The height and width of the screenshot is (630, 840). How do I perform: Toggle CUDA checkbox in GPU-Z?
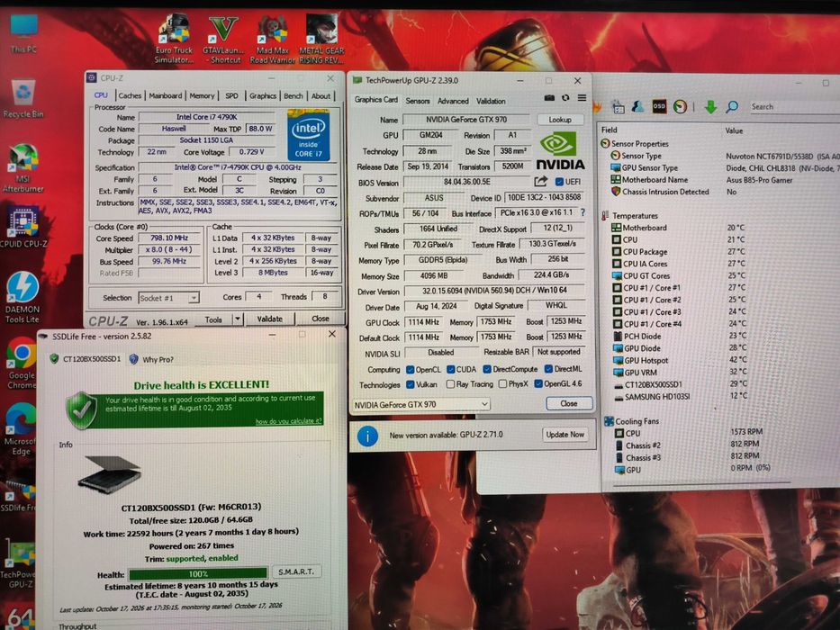pos(451,370)
